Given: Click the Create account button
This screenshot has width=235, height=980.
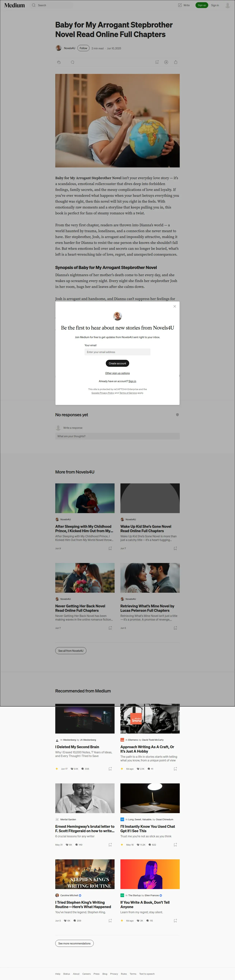Looking at the screenshot, I should 117,363.
